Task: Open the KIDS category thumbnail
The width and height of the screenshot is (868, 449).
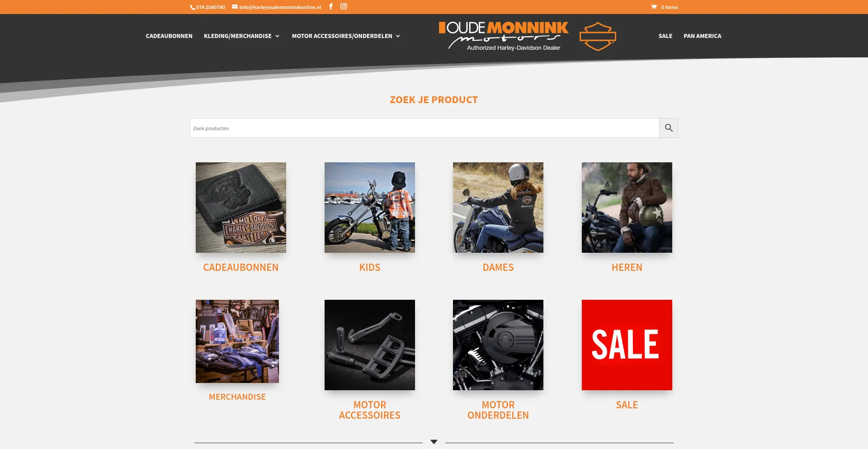Action: click(370, 208)
